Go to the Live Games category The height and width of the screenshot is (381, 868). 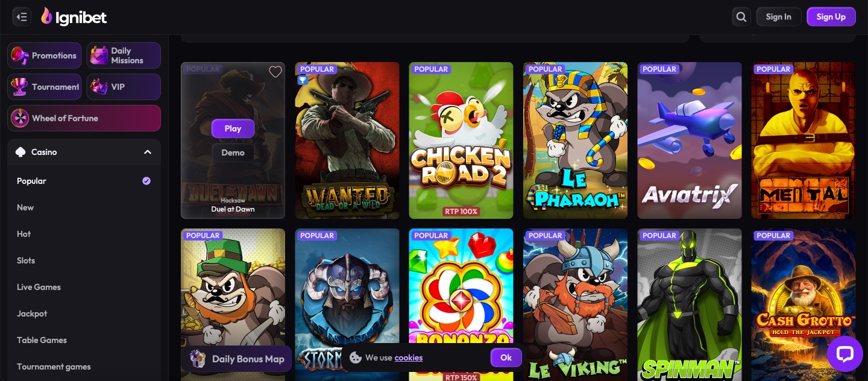tap(39, 287)
